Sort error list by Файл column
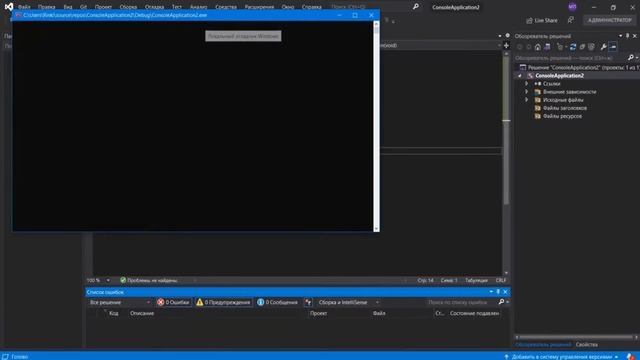This screenshot has height=360, width=640. [x=379, y=313]
